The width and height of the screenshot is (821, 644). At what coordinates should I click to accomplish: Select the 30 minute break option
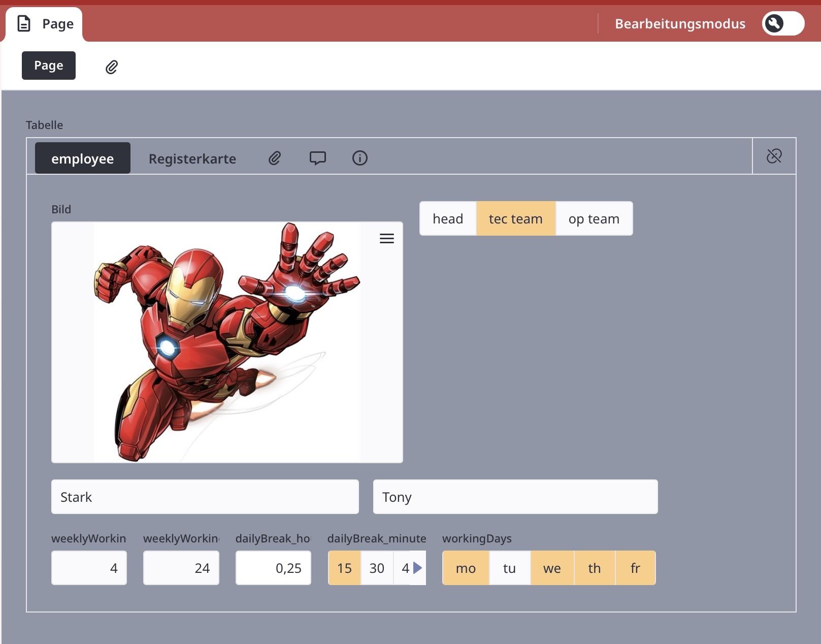pos(377,568)
